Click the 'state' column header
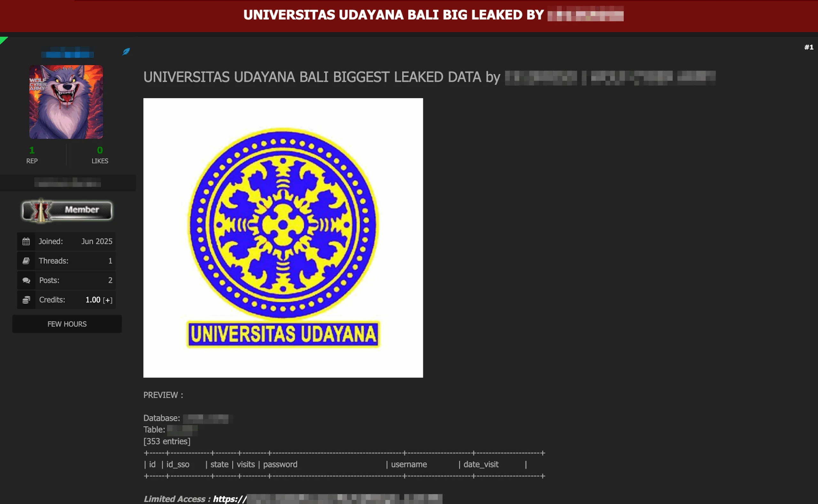 pos(220,464)
